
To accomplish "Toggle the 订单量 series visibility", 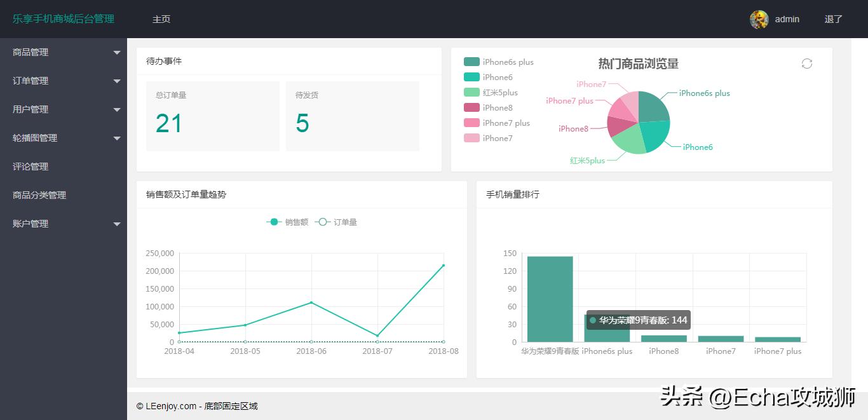I will [336, 222].
